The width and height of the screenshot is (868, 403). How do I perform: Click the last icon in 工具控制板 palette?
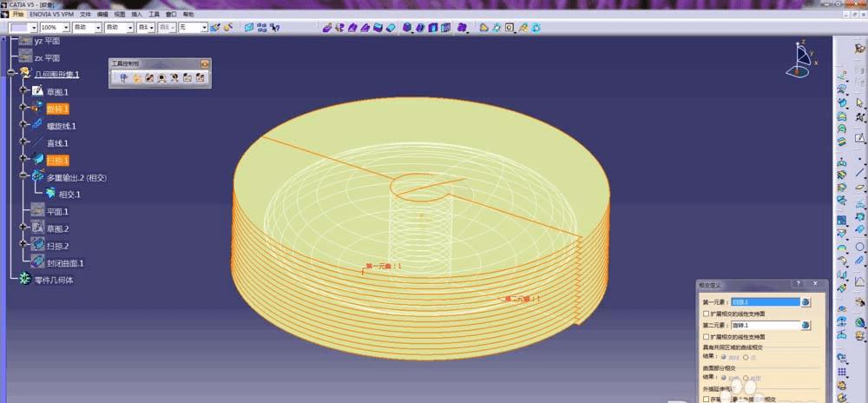(x=200, y=78)
